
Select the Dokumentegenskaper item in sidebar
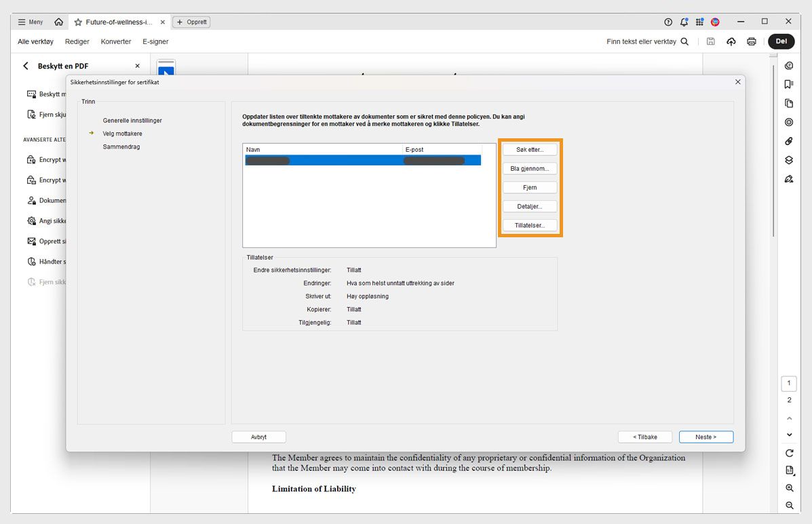click(47, 200)
